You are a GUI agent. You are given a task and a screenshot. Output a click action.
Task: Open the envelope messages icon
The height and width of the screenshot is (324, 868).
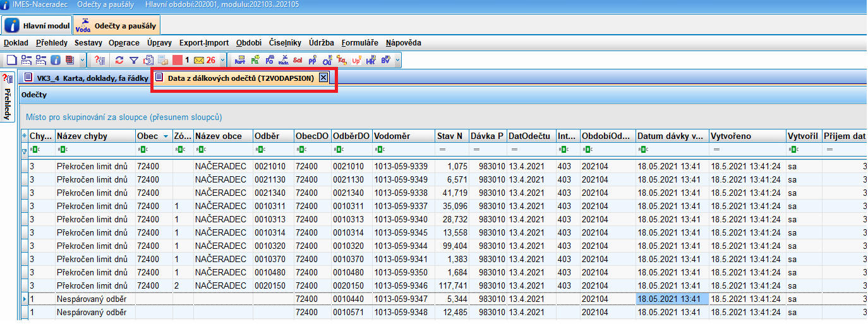198,61
